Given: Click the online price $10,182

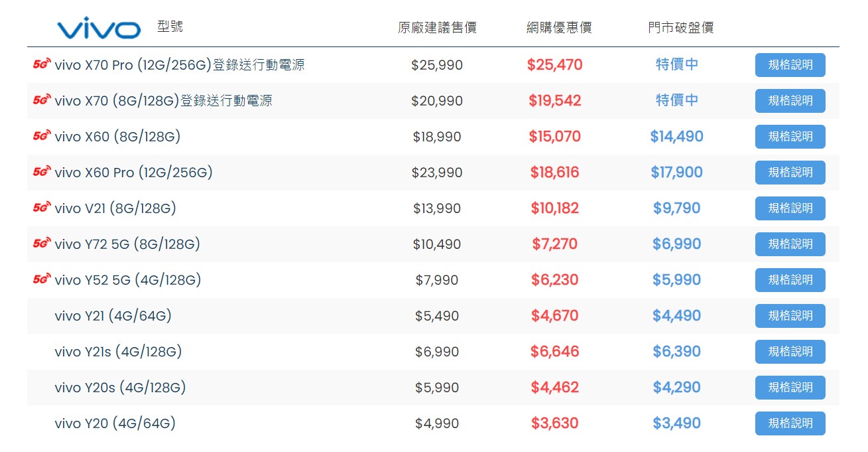Looking at the screenshot, I should point(555,208).
